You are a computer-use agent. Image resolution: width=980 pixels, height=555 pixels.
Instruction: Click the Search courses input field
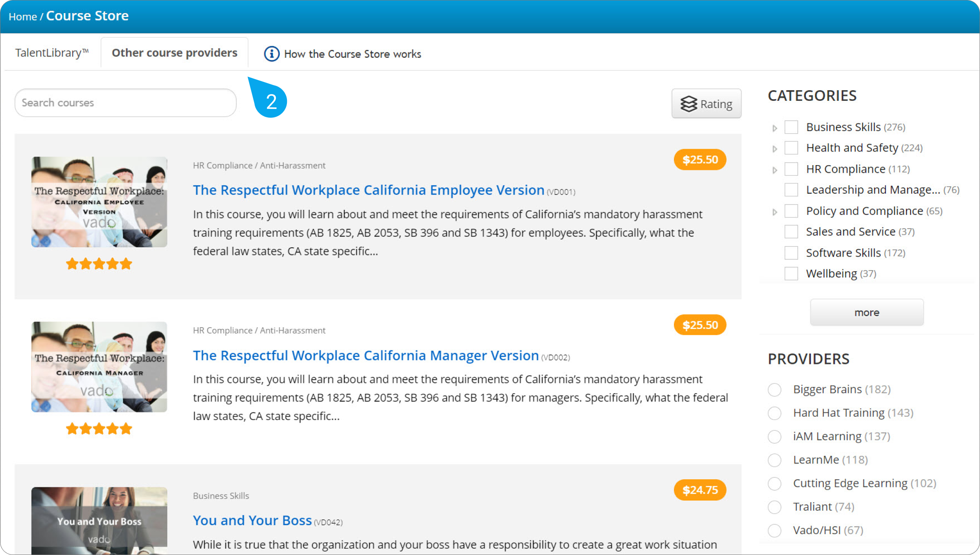[126, 103]
